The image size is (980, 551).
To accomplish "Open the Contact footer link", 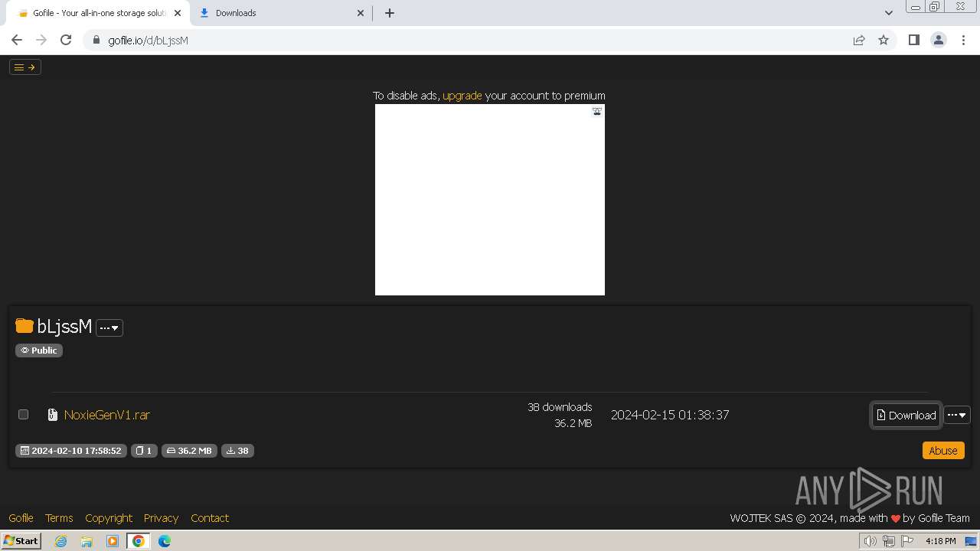I will pyautogui.click(x=210, y=518).
